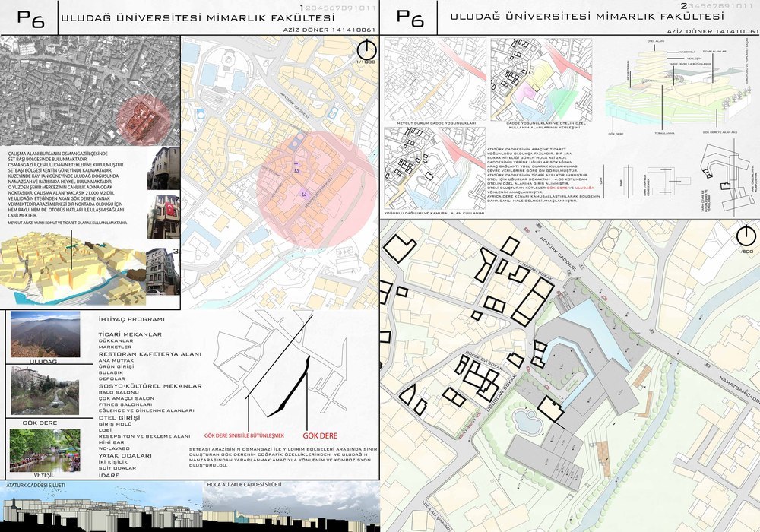Select the 'İHTİYAÇ PROGRAMI' heading
This screenshot has height=532, width=760.
[x=131, y=319]
